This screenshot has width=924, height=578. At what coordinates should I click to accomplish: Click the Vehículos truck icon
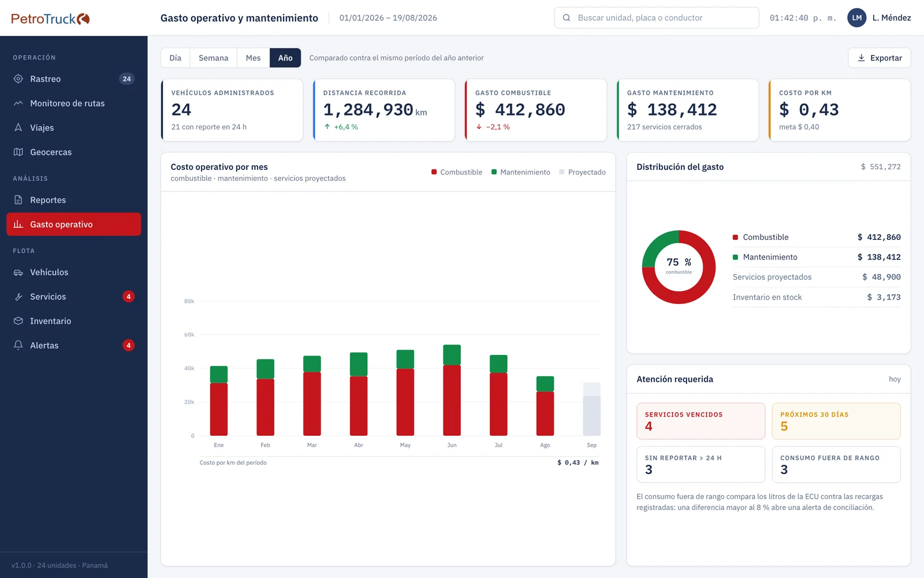point(18,272)
